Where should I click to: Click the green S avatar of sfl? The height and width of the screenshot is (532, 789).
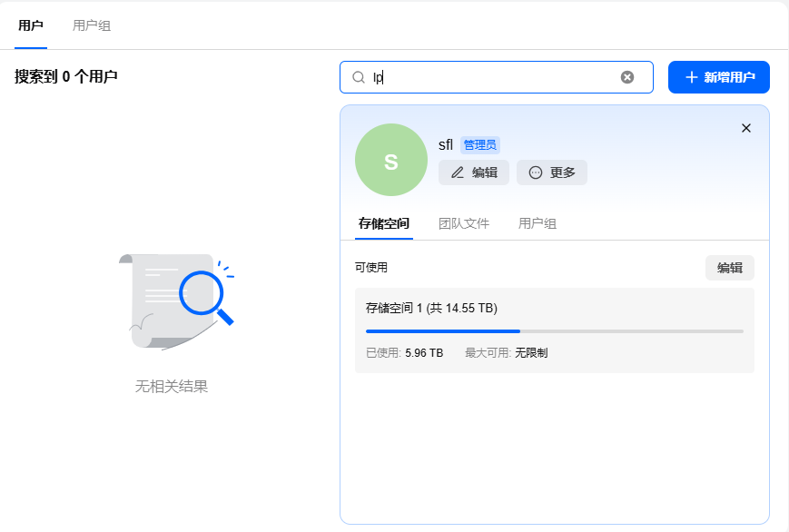391,160
